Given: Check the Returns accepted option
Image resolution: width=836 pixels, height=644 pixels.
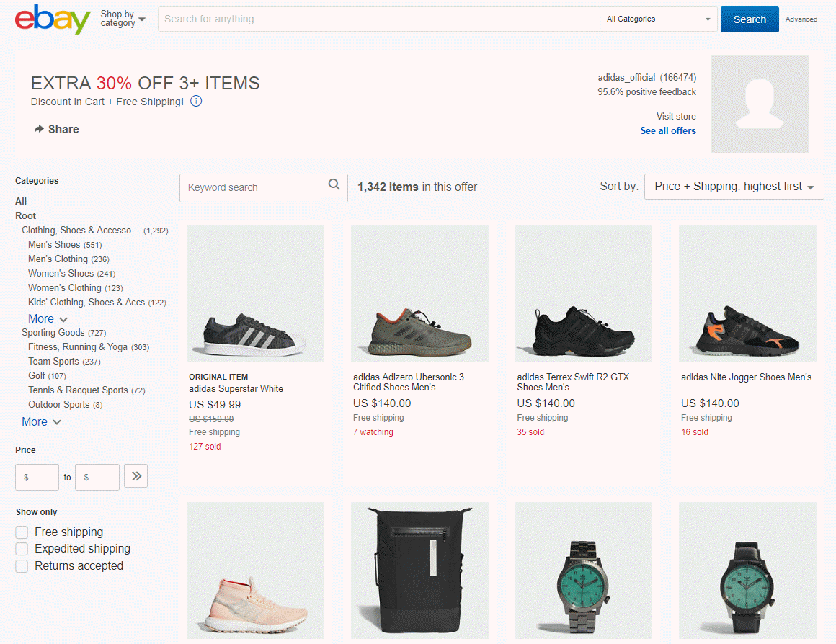Looking at the screenshot, I should point(22,566).
